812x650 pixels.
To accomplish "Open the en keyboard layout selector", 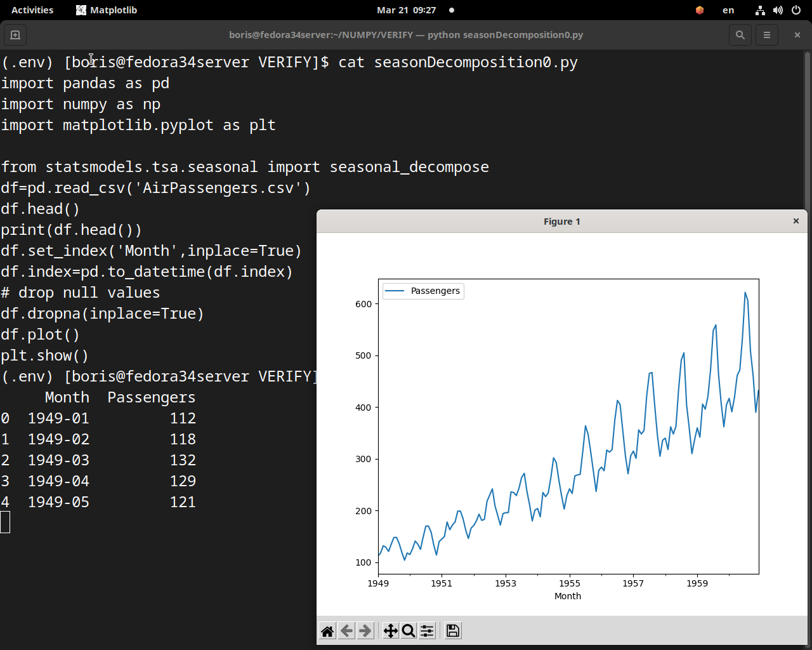I will [728, 10].
